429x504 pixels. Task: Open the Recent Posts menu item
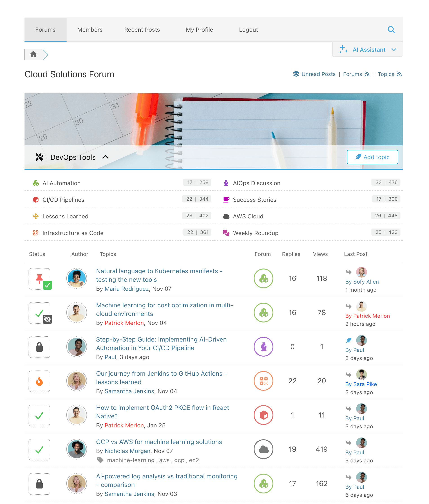[x=142, y=30]
